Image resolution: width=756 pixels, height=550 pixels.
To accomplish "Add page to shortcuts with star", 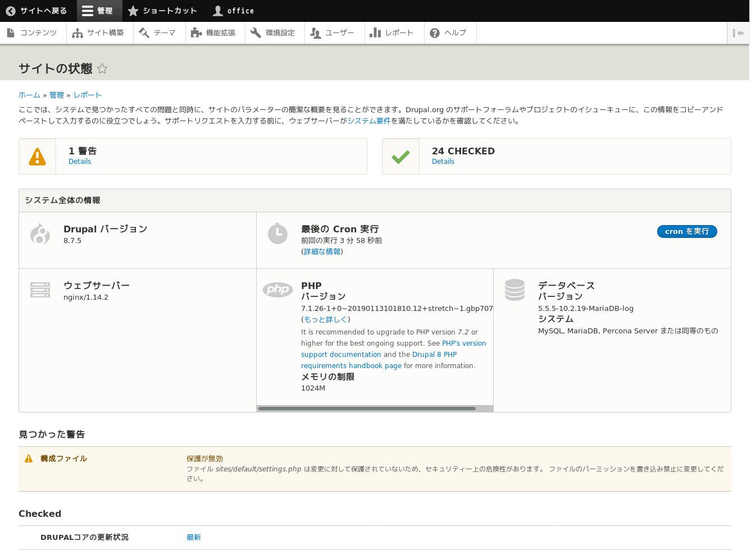I will point(102,68).
